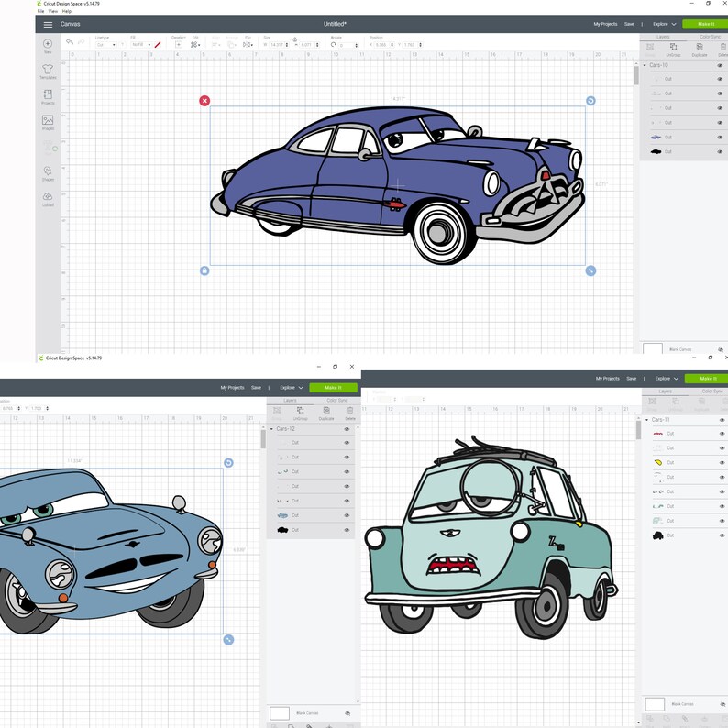Click UnGroup in Cars-10 layers panel
Viewport: 728px width, 728px height.
[673, 50]
